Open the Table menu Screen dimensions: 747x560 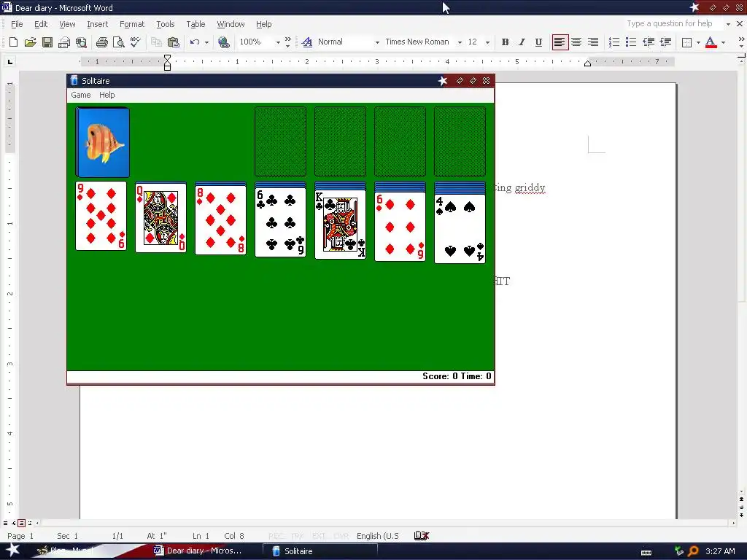[196, 24]
